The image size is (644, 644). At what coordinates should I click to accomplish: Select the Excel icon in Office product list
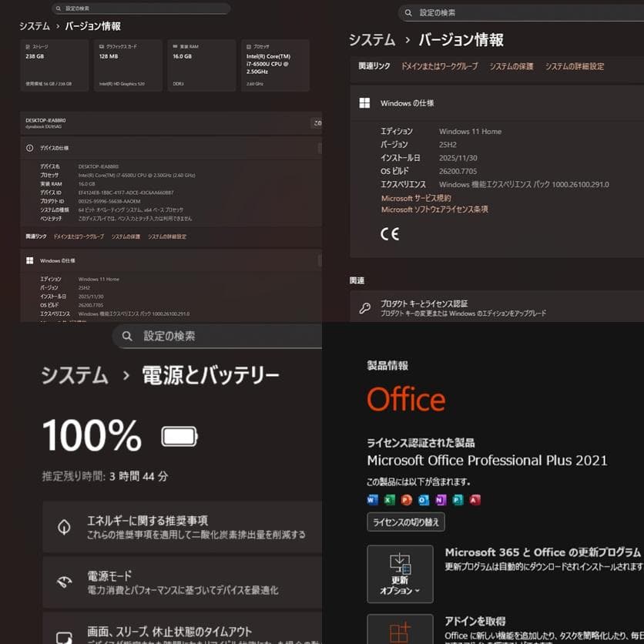coord(387,499)
